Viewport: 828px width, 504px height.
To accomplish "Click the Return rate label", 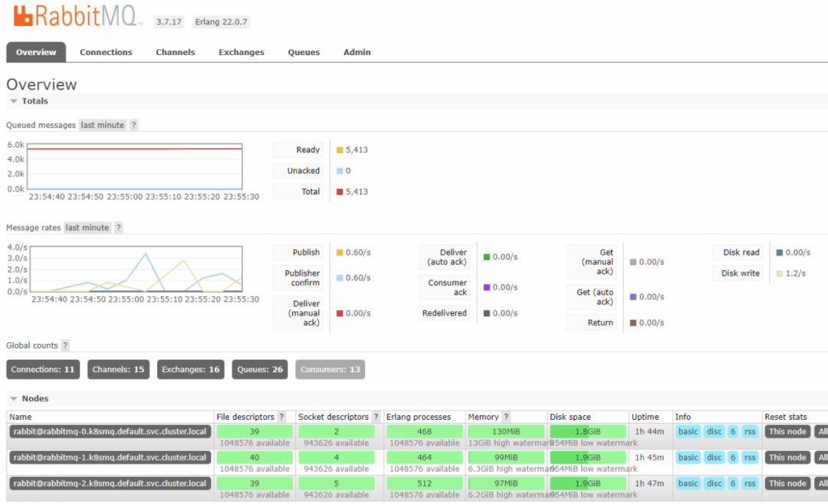I will [x=591, y=322].
